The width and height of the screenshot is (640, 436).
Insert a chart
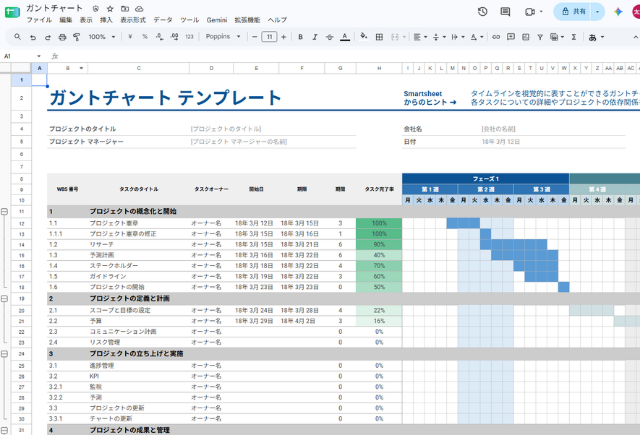pyautogui.click(x=526, y=37)
